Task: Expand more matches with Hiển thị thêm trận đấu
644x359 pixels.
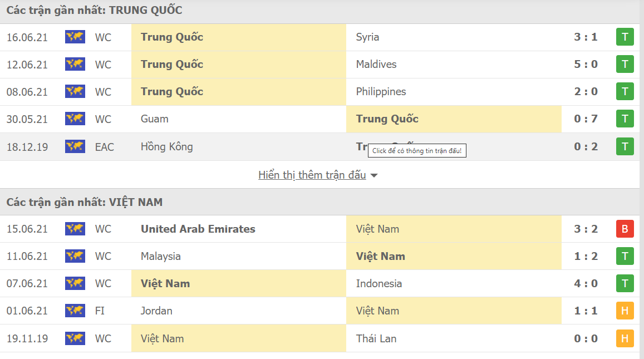Action: (312, 175)
